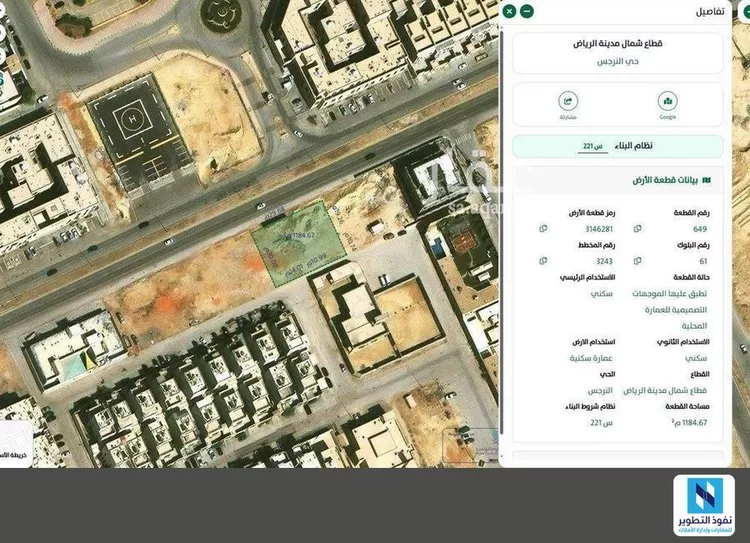750x543 pixels.
Task: Copy plan number 3243
Action: click(543, 261)
